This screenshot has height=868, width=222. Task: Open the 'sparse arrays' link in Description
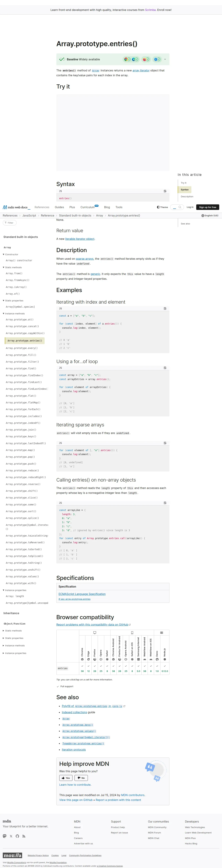(x=85, y=259)
